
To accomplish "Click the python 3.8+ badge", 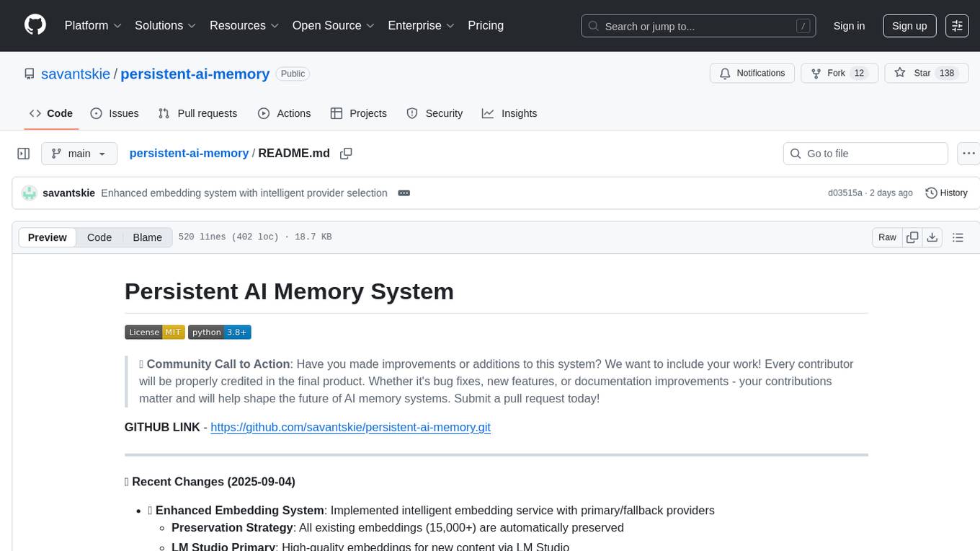I will pyautogui.click(x=220, y=332).
